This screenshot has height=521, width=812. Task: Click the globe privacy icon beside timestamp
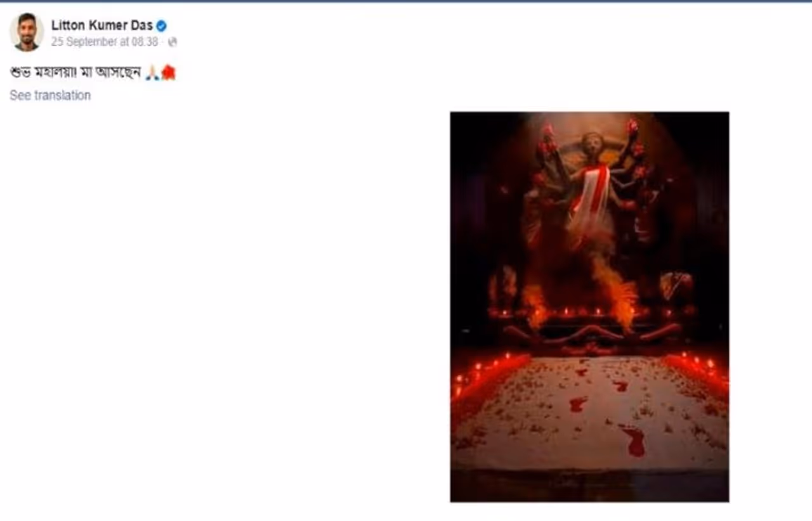pyautogui.click(x=173, y=42)
